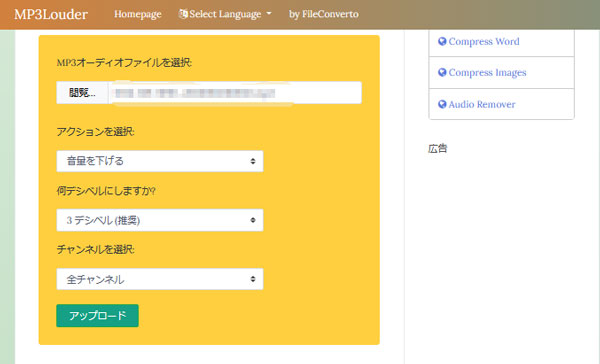Image resolution: width=600 pixels, height=364 pixels.
Task: Open the 音量を下げる action dropdown
Action: coord(160,161)
